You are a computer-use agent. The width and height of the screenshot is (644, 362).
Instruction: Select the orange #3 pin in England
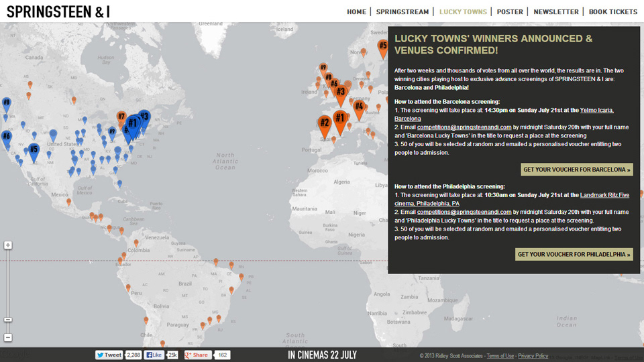point(341,95)
